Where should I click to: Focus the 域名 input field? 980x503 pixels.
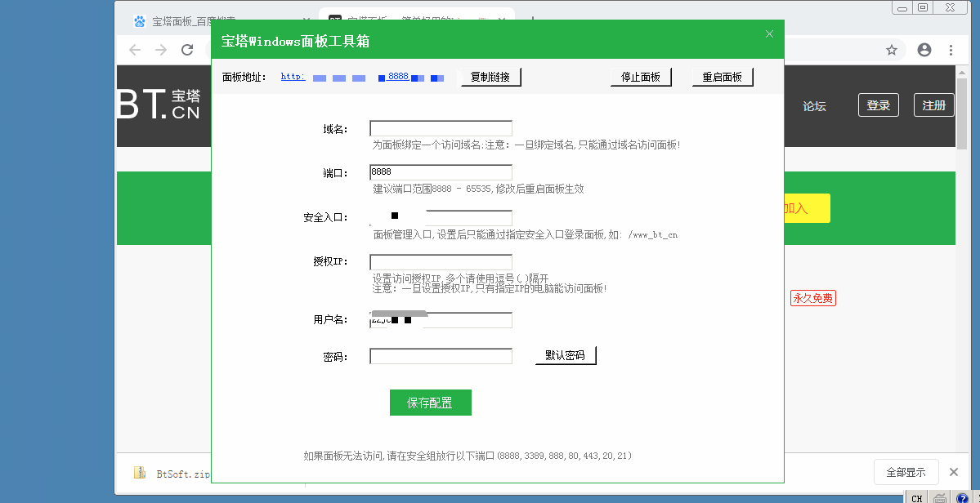(441, 128)
